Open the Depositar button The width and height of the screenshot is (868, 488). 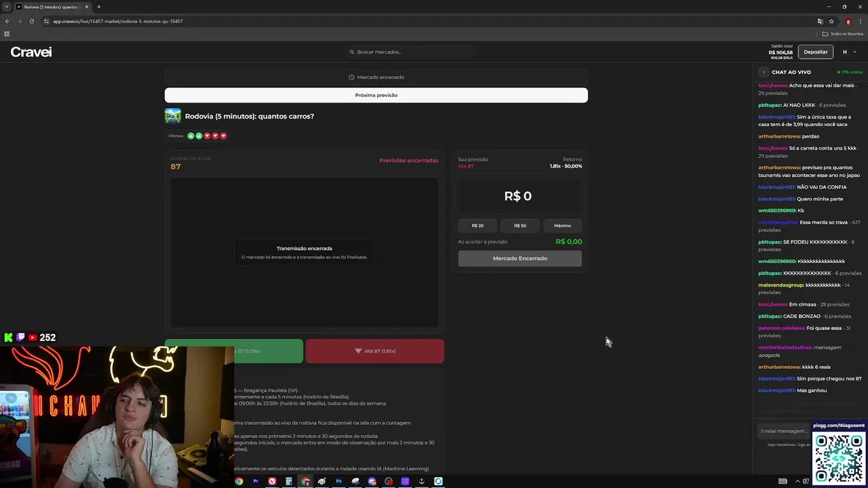(x=815, y=52)
